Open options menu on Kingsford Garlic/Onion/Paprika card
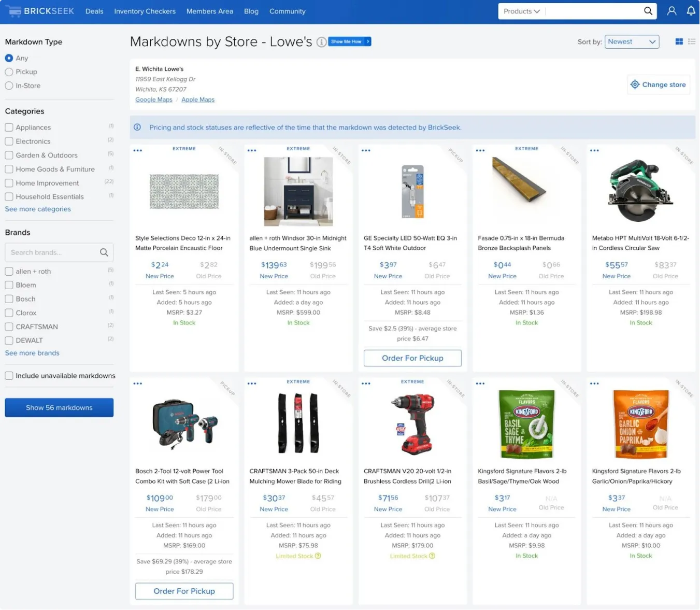Image resolution: width=700 pixels, height=610 pixels. click(594, 384)
